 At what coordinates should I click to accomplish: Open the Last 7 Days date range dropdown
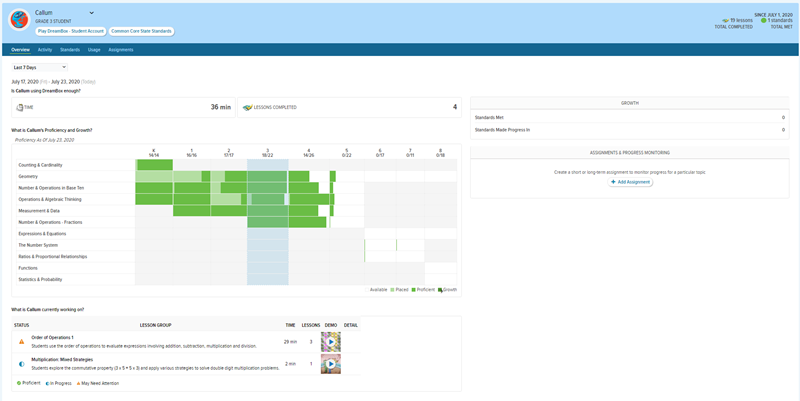point(39,67)
